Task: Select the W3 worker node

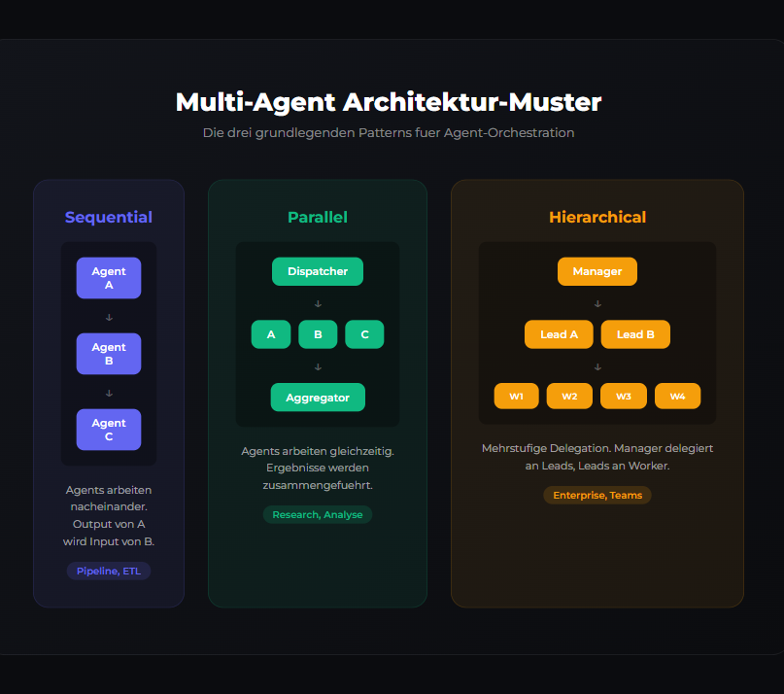Action: (x=624, y=397)
